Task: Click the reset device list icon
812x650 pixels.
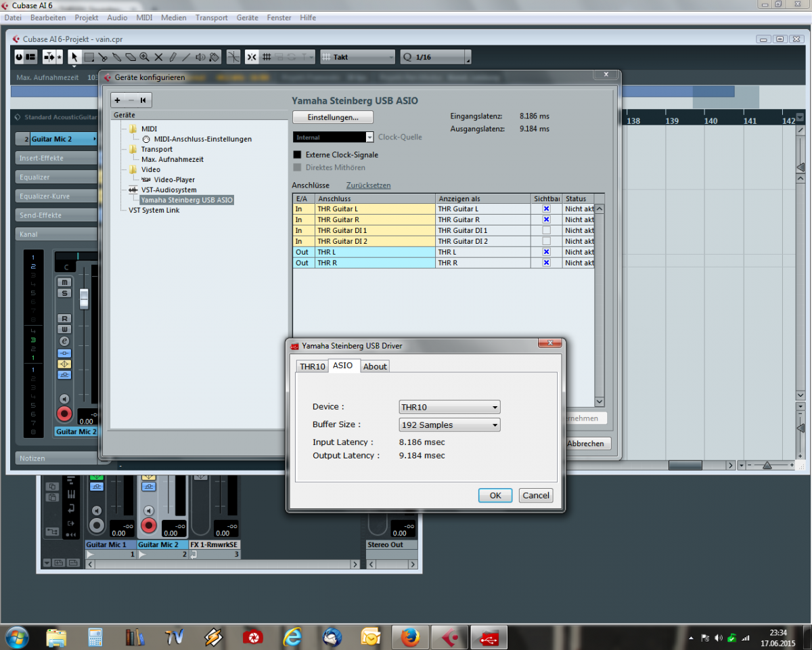Action: point(143,100)
